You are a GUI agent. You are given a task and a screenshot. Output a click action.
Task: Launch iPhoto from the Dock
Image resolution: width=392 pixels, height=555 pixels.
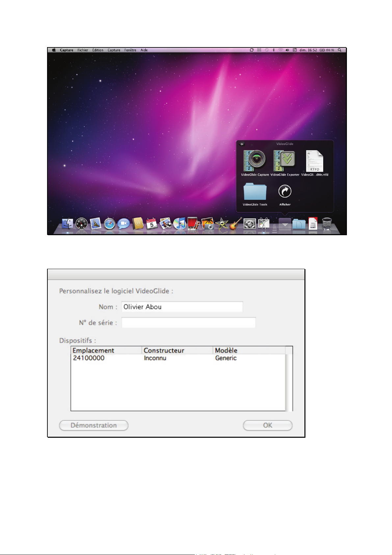click(x=208, y=224)
